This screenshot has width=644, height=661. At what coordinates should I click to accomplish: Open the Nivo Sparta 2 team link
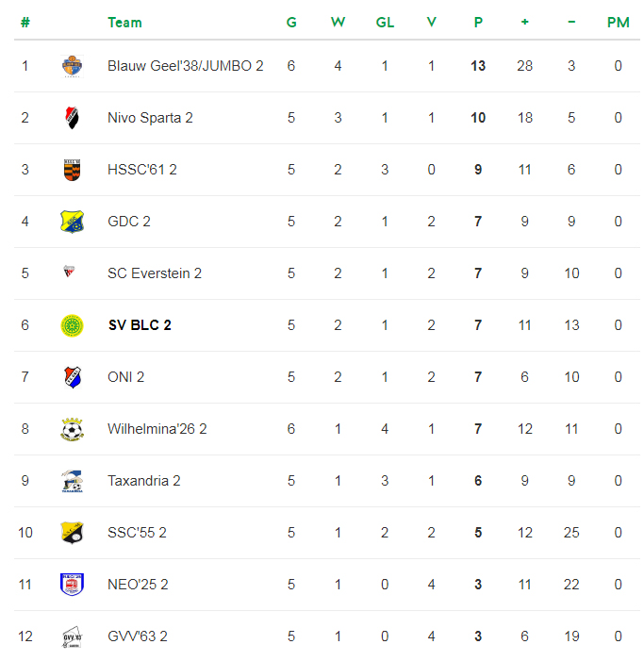pos(150,118)
